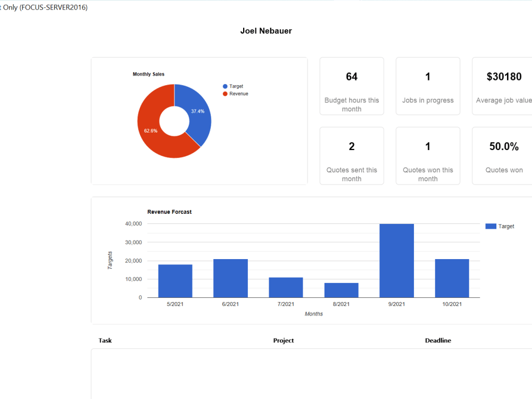This screenshot has width=532, height=399.
Task: Click the 8/2021 revenue bar
Action: [x=342, y=290]
